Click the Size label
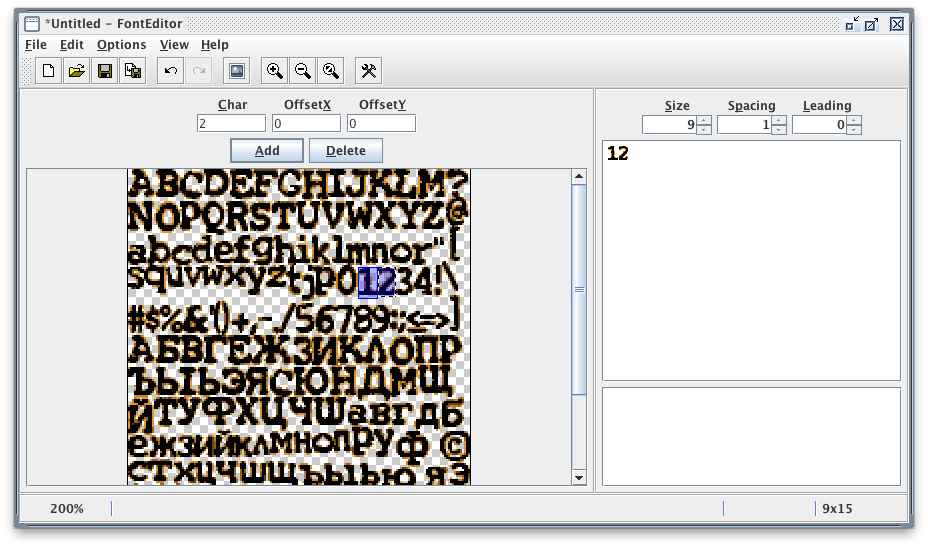Image resolution: width=928 pixels, height=548 pixels. pyautogui.click(x=677, y=106)
